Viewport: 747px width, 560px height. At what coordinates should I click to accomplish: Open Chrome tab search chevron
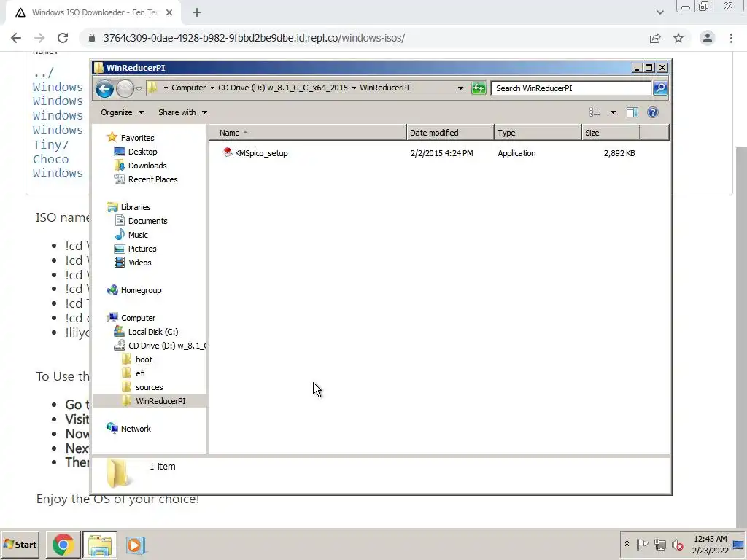659,13
